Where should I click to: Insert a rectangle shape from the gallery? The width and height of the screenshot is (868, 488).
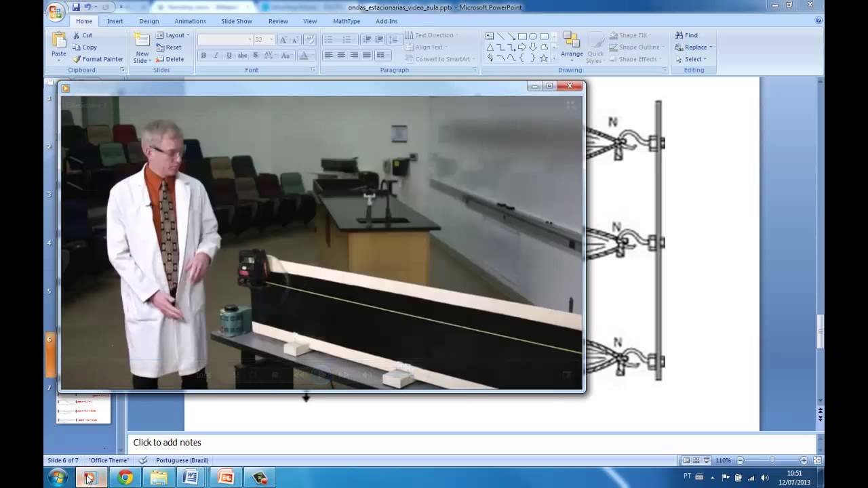coord(522,36)
